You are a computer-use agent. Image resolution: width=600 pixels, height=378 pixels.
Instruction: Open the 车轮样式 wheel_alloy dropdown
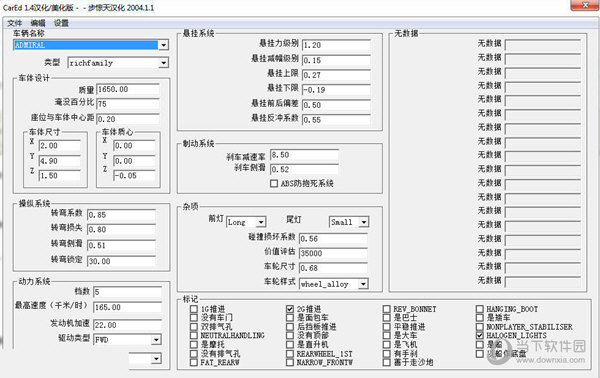pyautogui.click(x=364, y=284)
